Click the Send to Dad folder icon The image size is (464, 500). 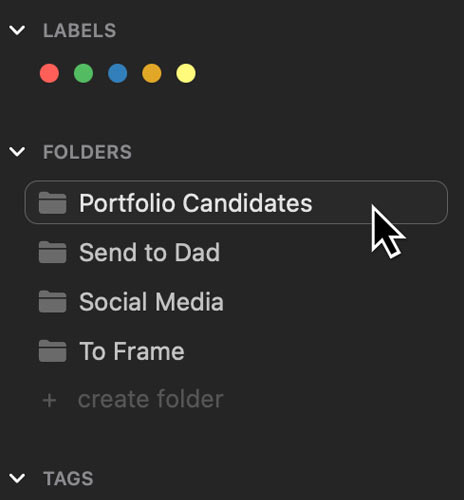tap(52, 252)
